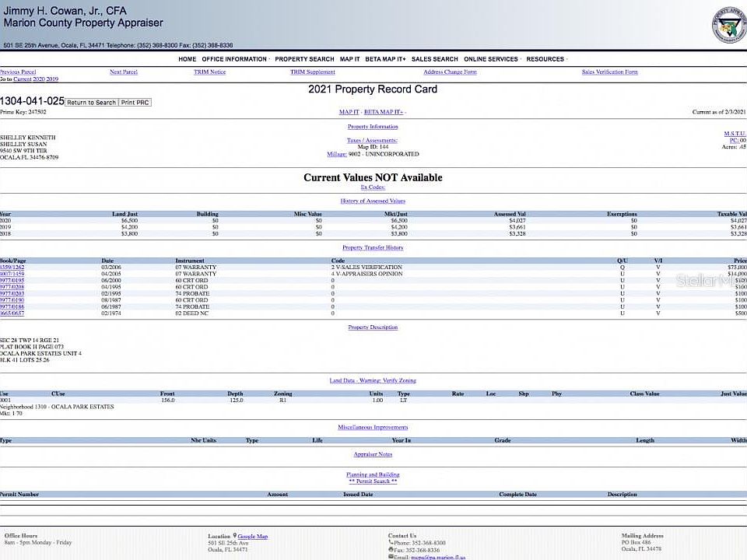
Task: Click the Property Information heading link
Action: (x=373, y=127)
